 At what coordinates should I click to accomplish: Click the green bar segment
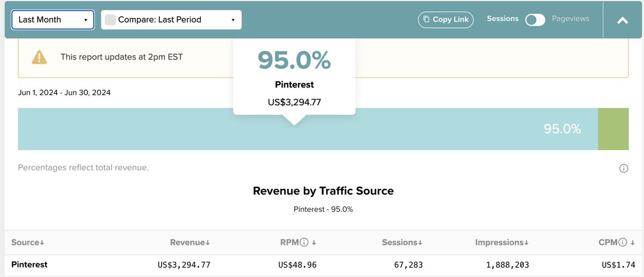(x=613, y=129)
